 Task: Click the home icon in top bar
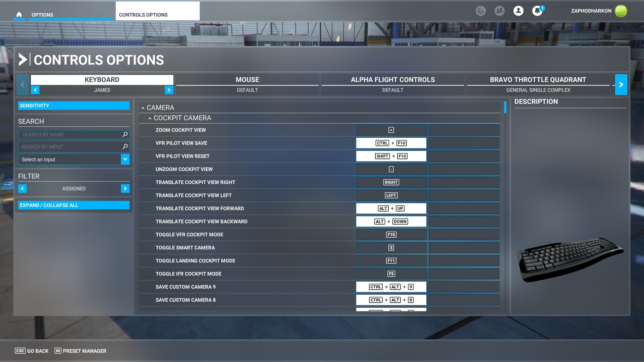click(x=19, y=14)
